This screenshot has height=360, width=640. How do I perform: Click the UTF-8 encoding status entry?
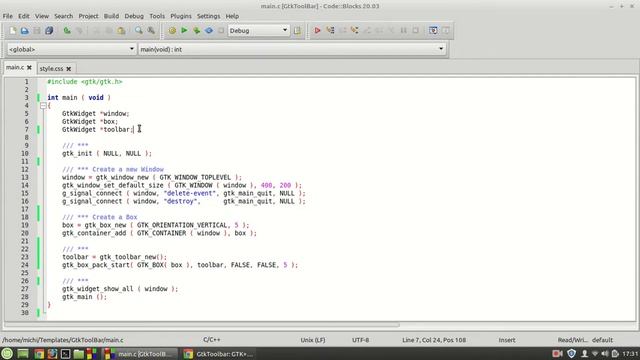pos(360,340)
